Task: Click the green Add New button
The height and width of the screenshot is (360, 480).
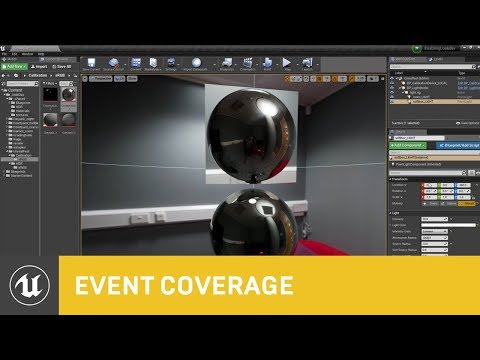Action: click(x=14, y=67)
